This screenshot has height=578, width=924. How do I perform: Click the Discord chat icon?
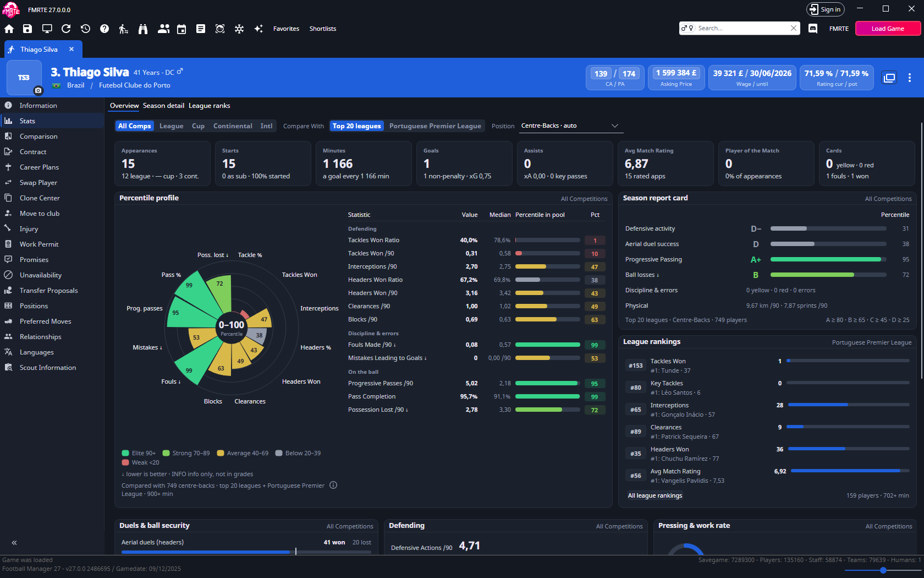pos(813,29)
